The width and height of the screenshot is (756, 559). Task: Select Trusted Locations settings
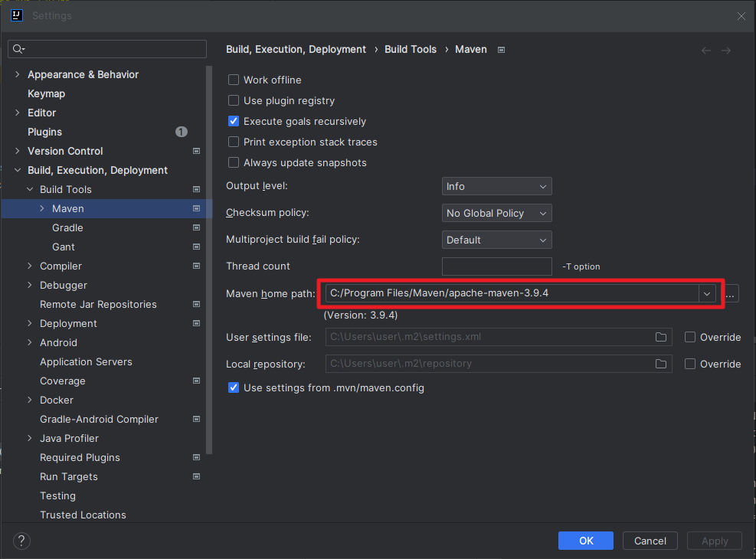(83, 515)
